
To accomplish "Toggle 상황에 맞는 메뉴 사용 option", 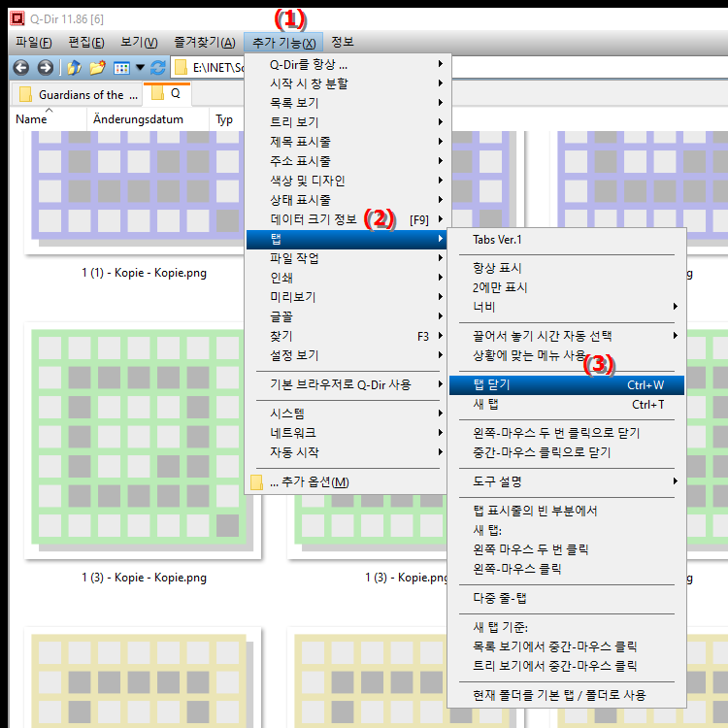I will (567, 355).
